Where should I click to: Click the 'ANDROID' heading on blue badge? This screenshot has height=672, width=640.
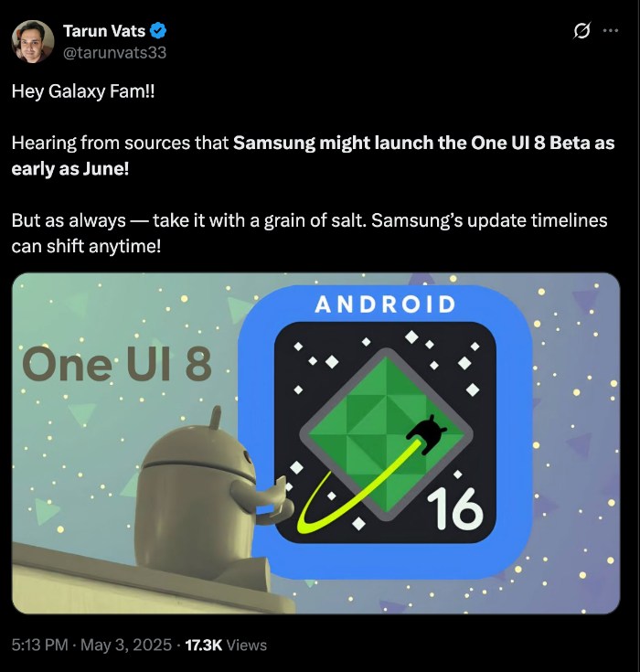point(385,304)
